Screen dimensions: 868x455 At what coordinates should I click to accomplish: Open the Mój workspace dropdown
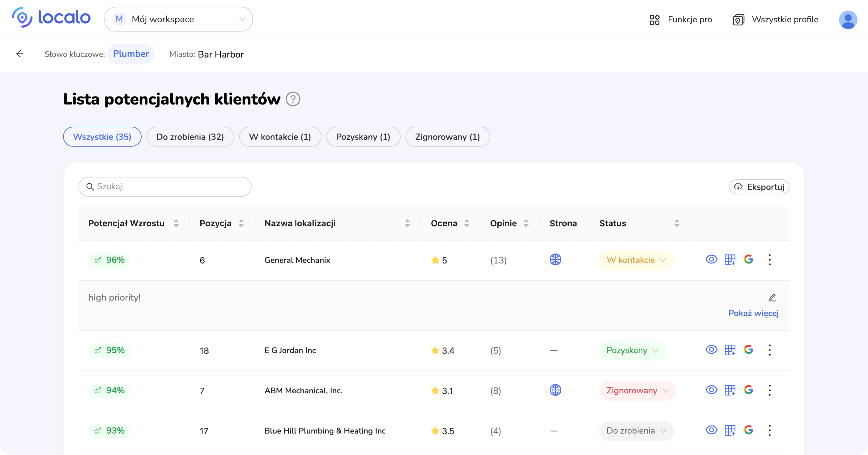coord(179,19)
